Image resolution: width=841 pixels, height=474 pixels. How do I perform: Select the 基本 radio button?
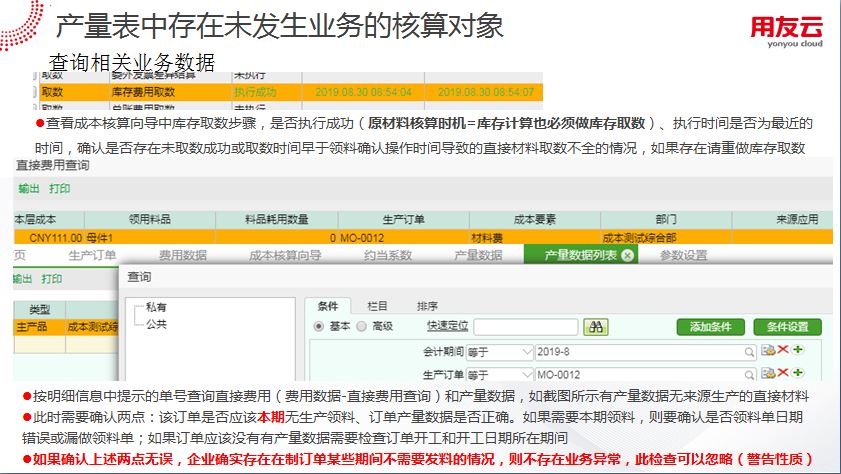(320, 327)
